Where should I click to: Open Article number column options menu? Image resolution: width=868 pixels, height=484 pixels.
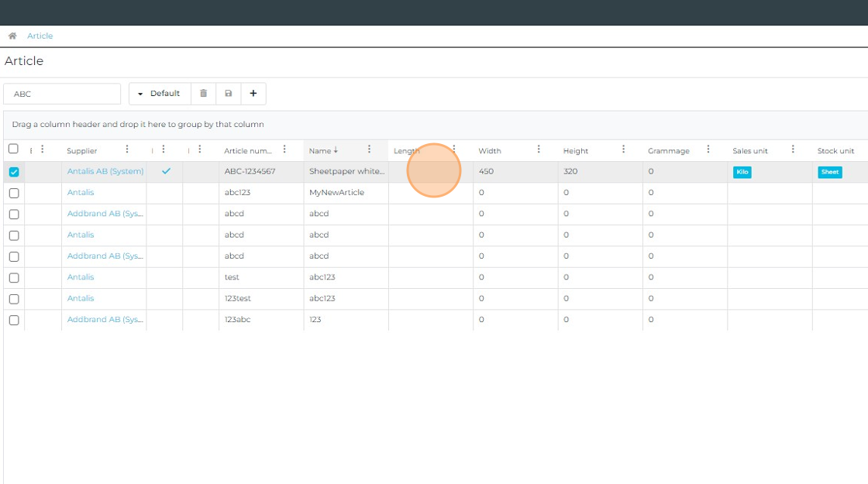pyautogui.click(x=284, y=149)
